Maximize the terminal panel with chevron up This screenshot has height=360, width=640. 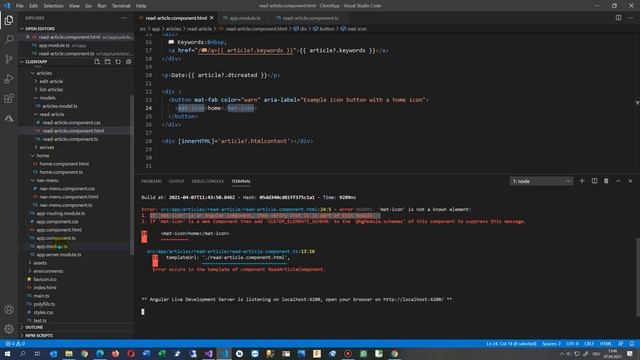pyautogui.click(x=618, y=181)
